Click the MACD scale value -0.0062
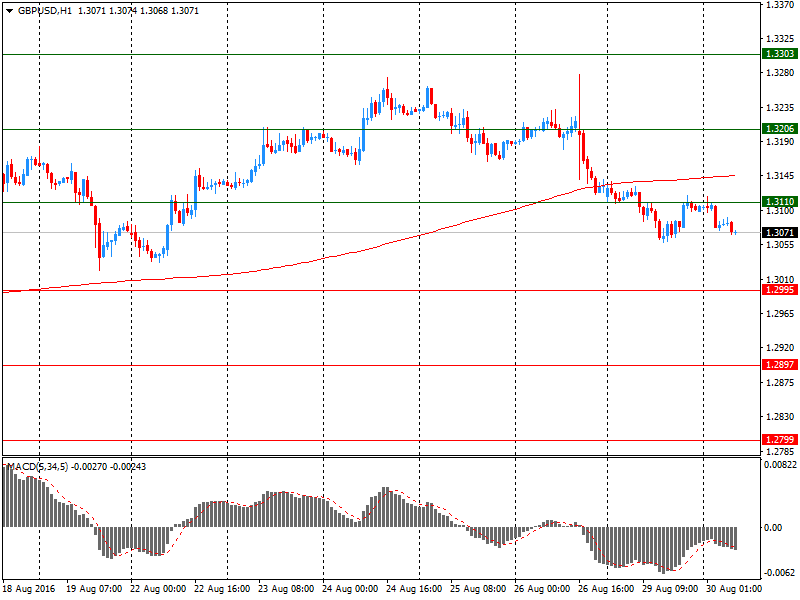Image resolution: width=800 pixels, height=600 pixels. pyautogui.click(x=780, y=572)
